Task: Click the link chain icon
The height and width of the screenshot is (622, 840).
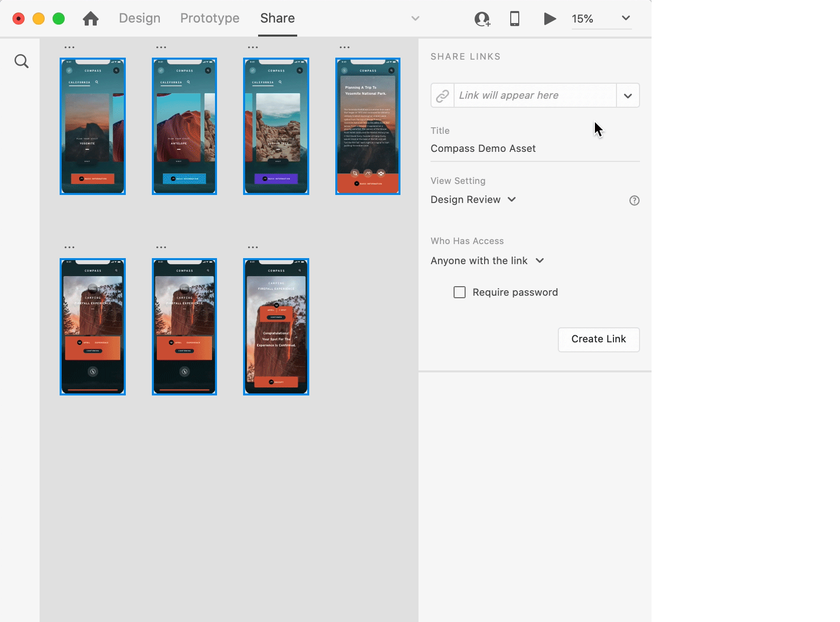Action: tap(443, 95)
